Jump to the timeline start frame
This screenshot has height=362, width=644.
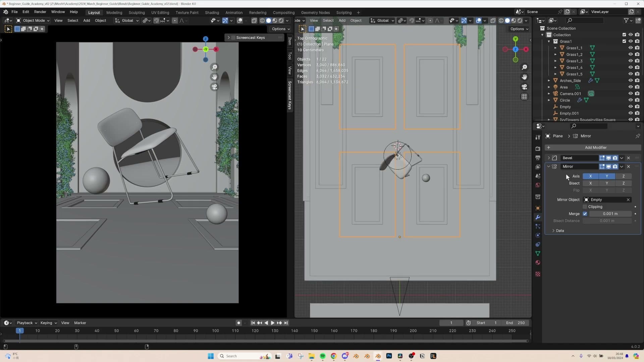click(253, 323)
